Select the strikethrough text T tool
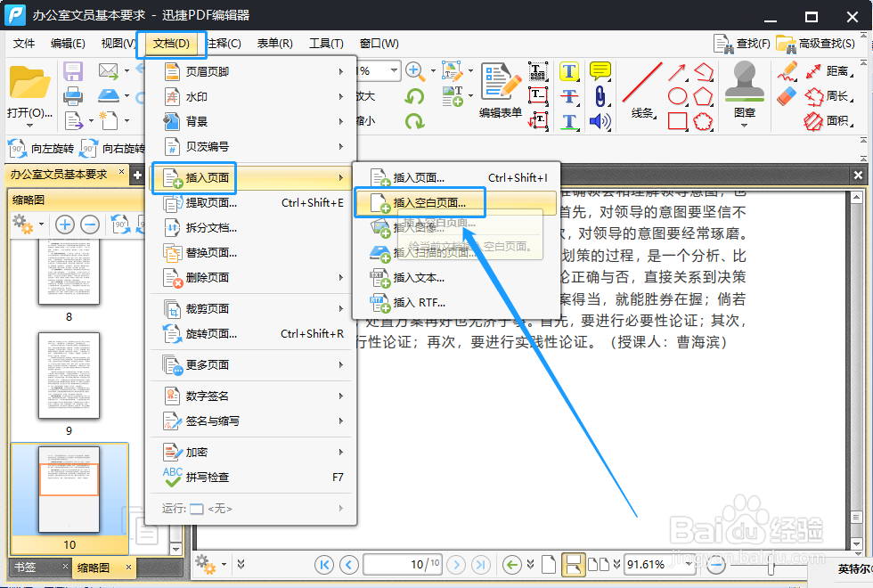Viewport: 873px width, 588px height. (569, 96)
